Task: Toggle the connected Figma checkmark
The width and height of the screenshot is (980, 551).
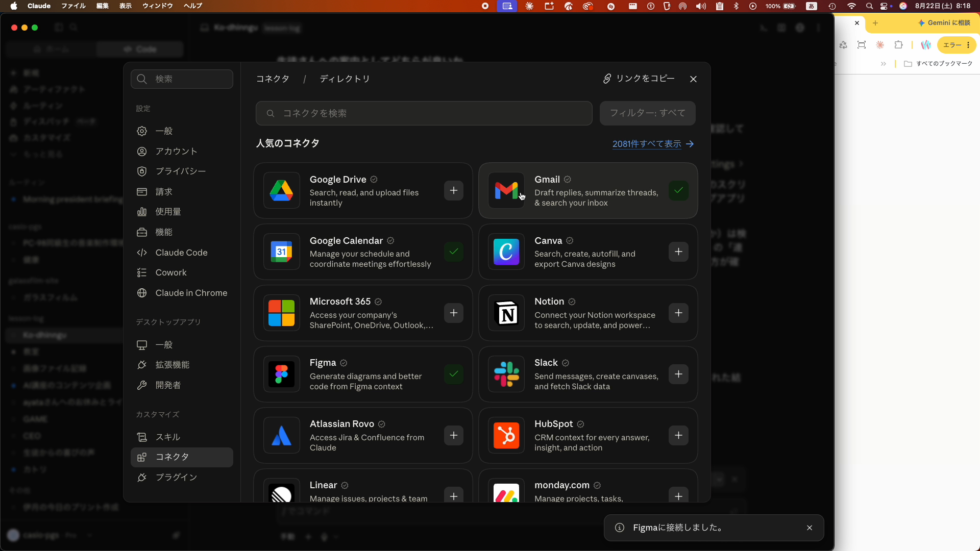Action: 454,374
